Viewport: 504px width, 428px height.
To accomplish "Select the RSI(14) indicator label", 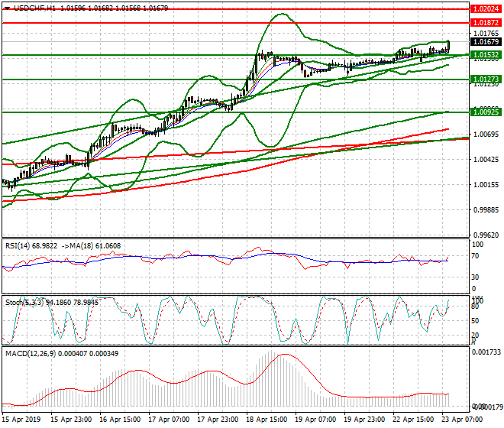I will point(18,246).
